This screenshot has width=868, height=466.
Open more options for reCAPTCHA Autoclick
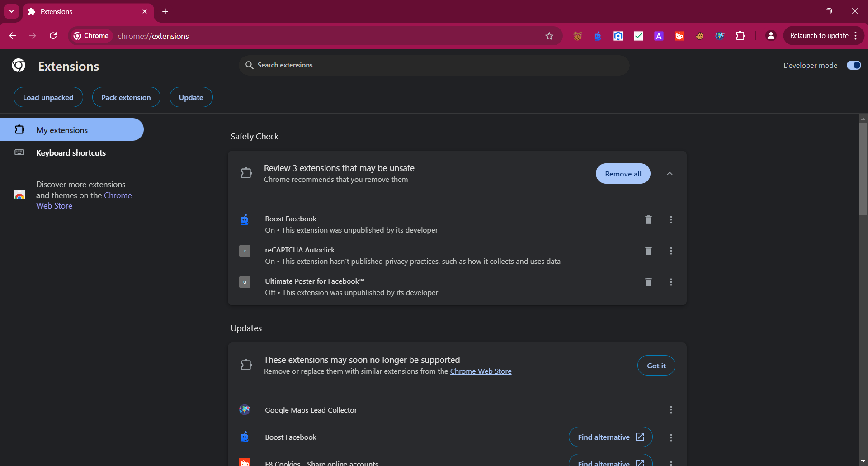671,251
